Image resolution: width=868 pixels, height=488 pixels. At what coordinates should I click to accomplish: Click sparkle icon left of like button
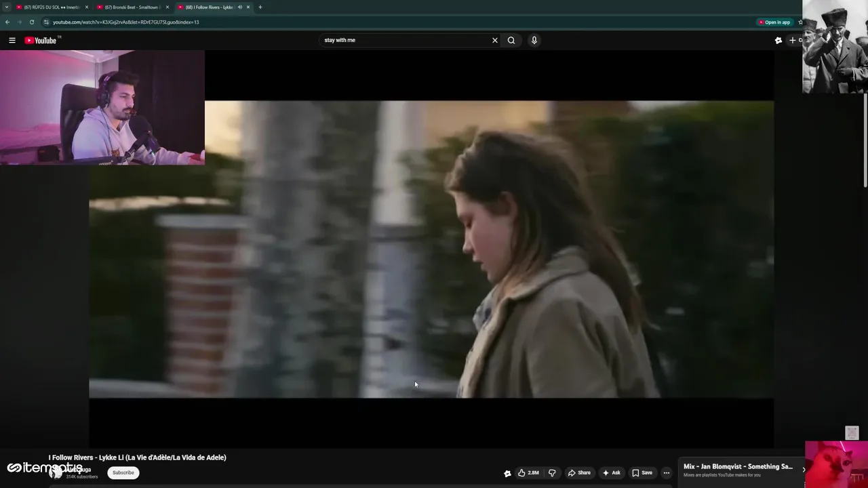point(507,473)
